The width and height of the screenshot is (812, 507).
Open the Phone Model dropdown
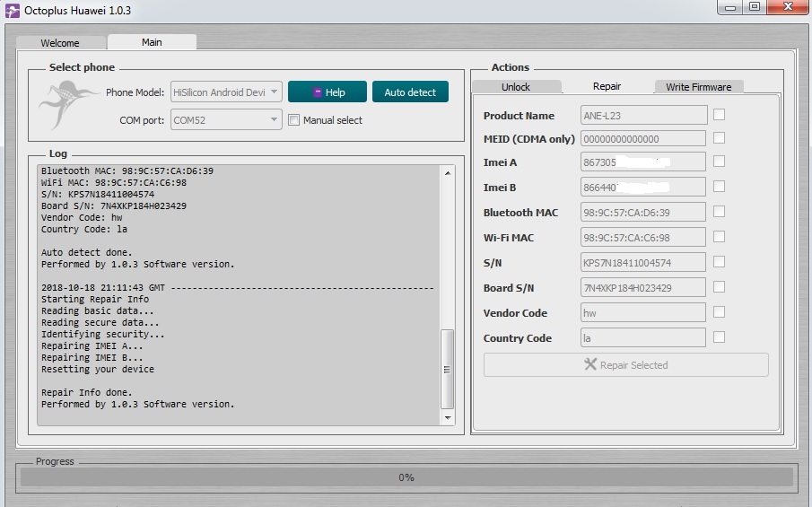click(226, 92)
